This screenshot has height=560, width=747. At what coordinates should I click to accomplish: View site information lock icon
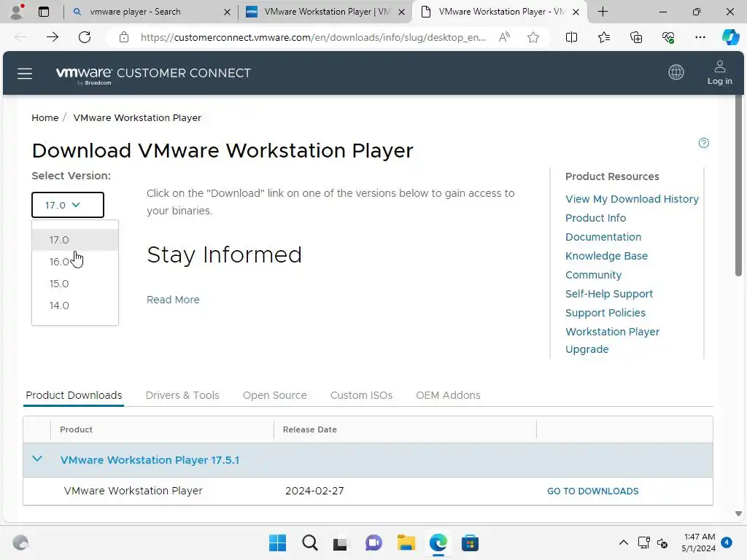(124, 37)
